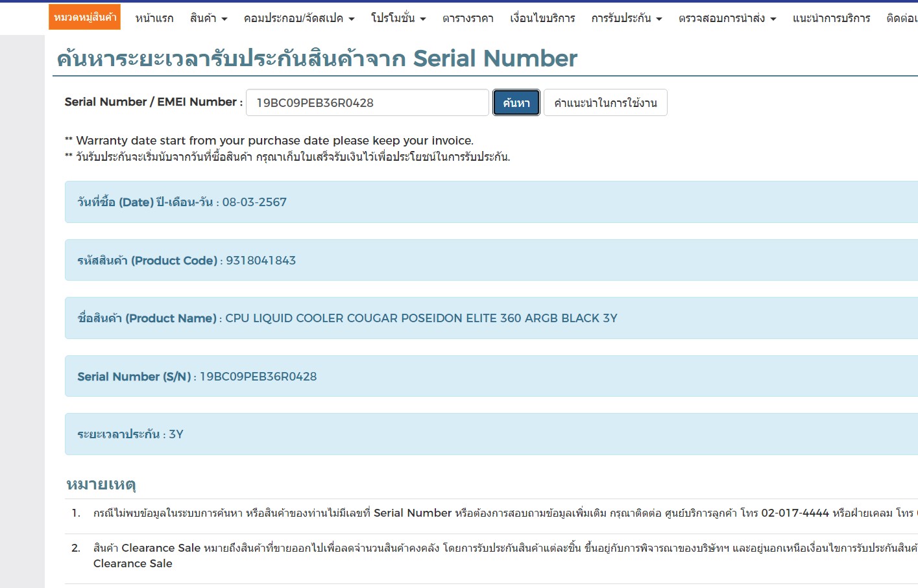Viewport: 918px width, 588px height.
Task: Expand the สินค้า dropdown menu
Action: click(x=208, y=18)
